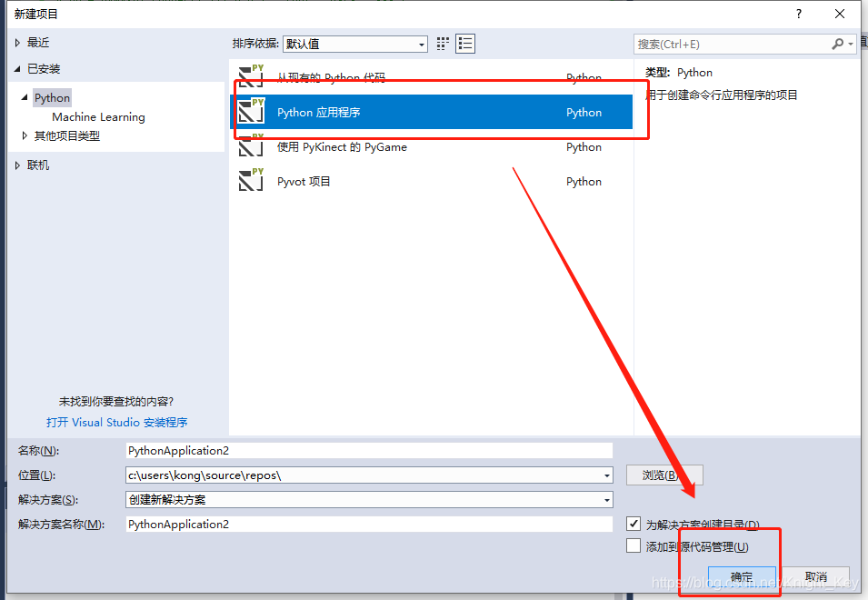868x600 pixels.
Task: Click the Pyvot 项目 template icon
Action: pos(251,181)
